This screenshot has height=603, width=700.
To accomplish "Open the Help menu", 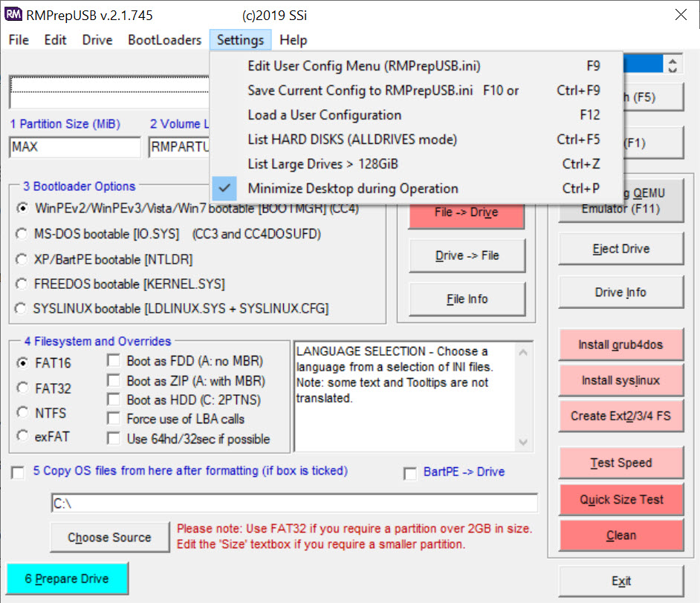I will pos(294,40).
